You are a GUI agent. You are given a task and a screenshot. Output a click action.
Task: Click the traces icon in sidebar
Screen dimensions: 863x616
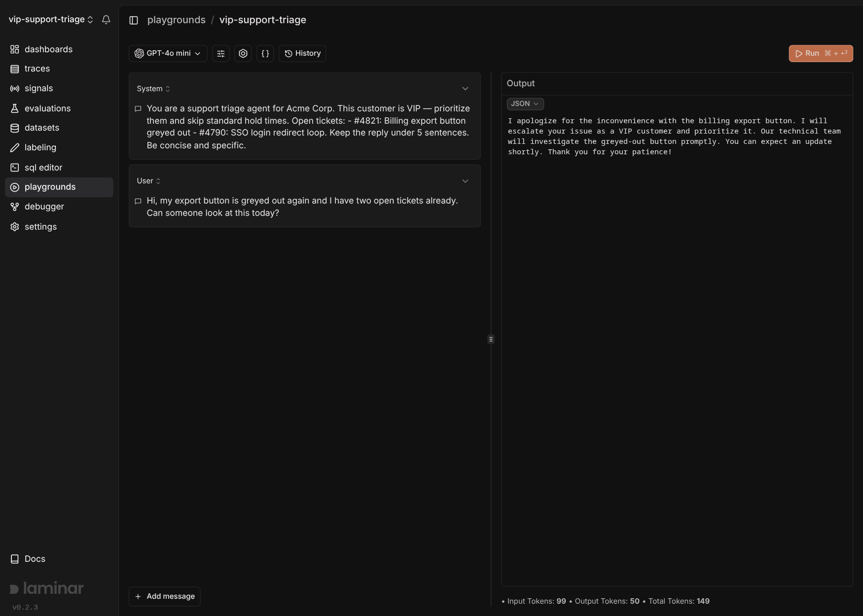click(x=15, y=69)
